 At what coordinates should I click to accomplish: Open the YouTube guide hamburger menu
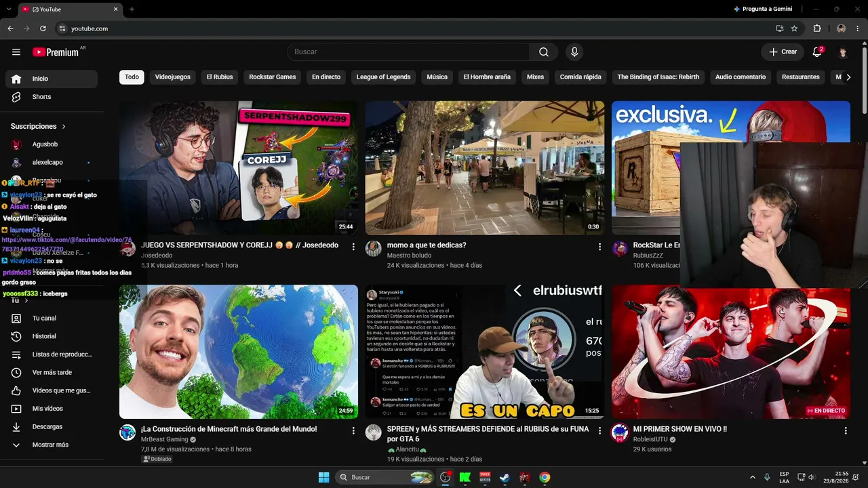(x=16, y=52)
